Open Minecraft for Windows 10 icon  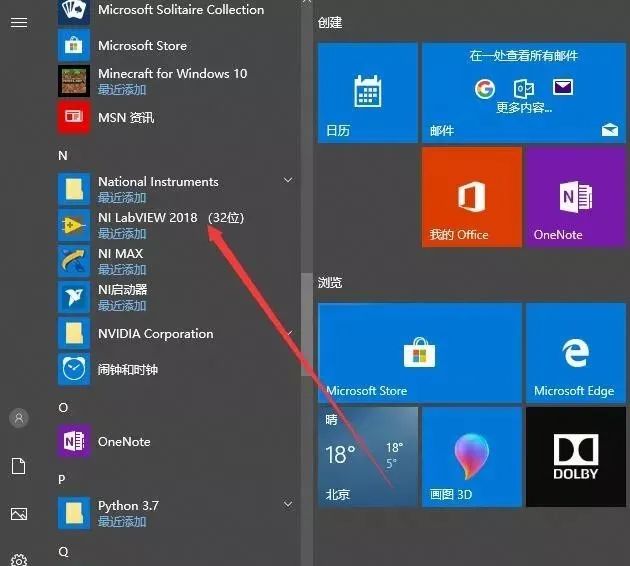tap(74, 81)
